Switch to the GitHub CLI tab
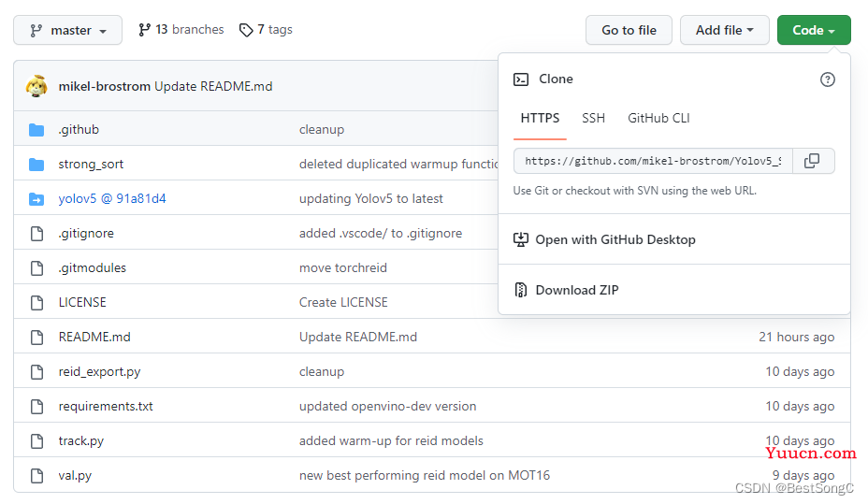Screen dimensions: 868x504 pyautogui.click(x=658, y=119)
